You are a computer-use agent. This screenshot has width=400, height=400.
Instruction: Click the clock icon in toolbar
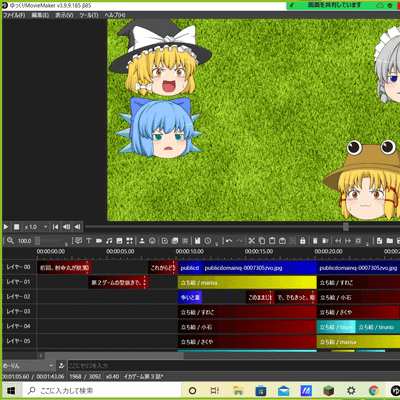[208, 240]
